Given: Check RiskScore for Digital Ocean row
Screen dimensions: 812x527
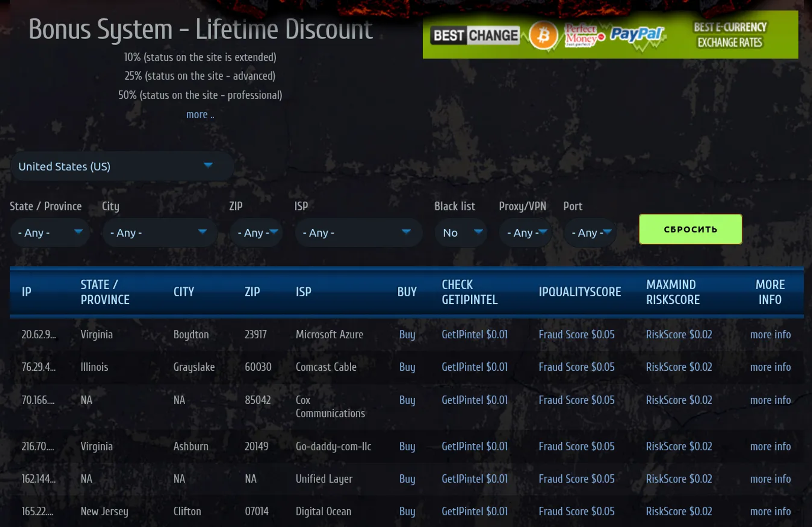Looking at the screenshot, I should pyautogui.click(x=679, y=512).
